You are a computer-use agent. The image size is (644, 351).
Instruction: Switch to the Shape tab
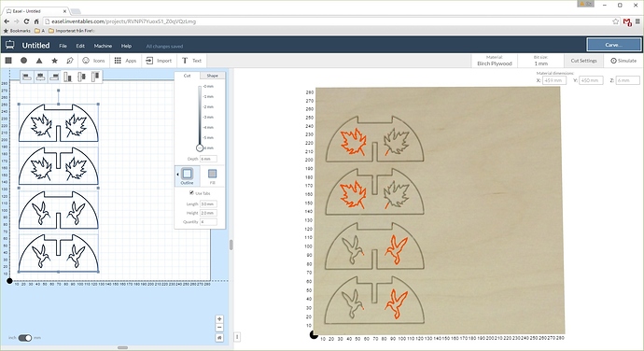coord(213,76)
